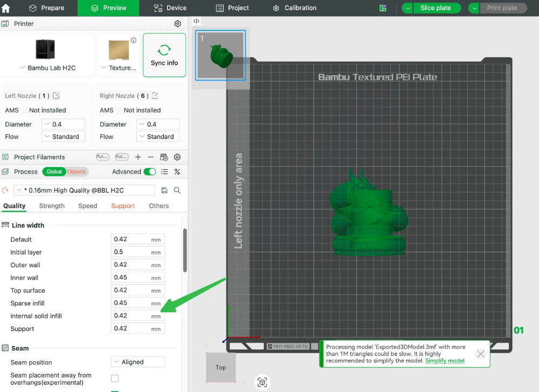
Task: Select the Strength settings tab
Action: pos(52,205)
